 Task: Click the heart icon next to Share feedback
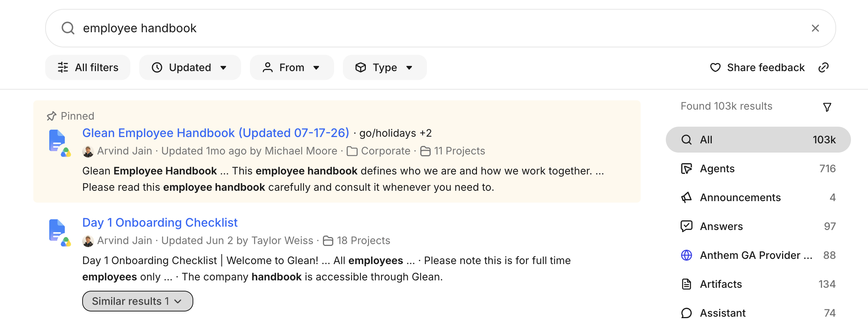point(715,67)
